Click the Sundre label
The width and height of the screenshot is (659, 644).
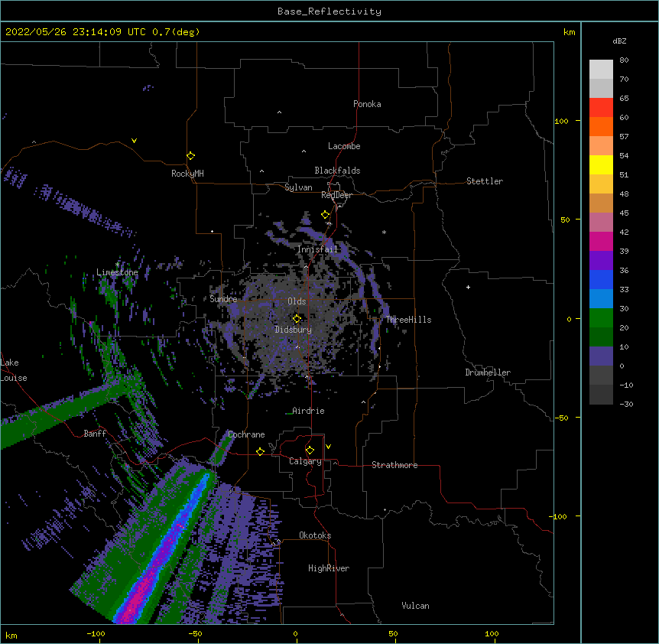(223, 299)
